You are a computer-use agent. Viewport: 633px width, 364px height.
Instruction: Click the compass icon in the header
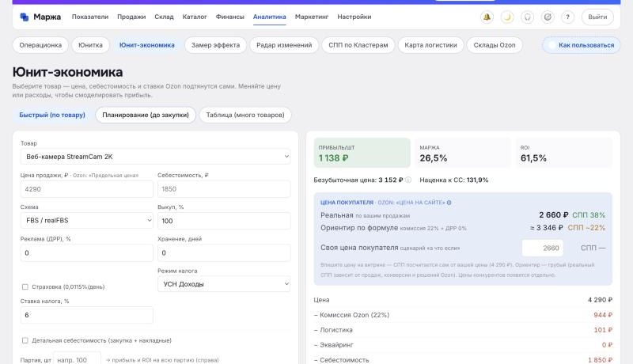pos(548,17)
